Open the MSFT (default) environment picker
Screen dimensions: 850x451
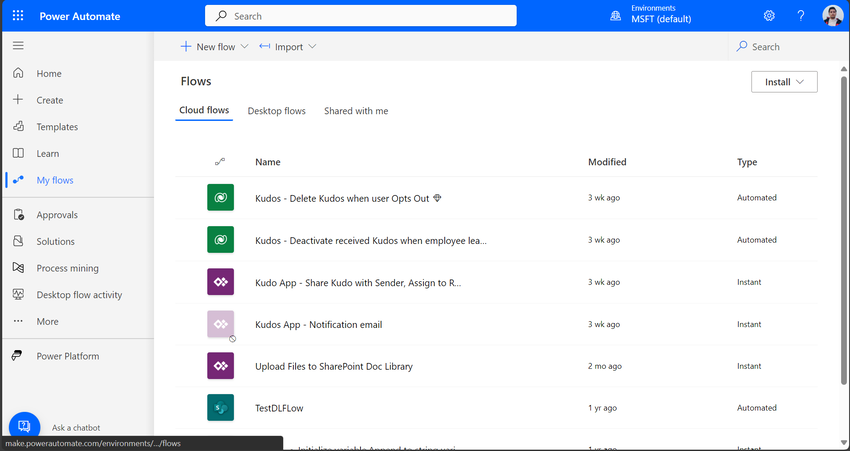pos(661,19)
